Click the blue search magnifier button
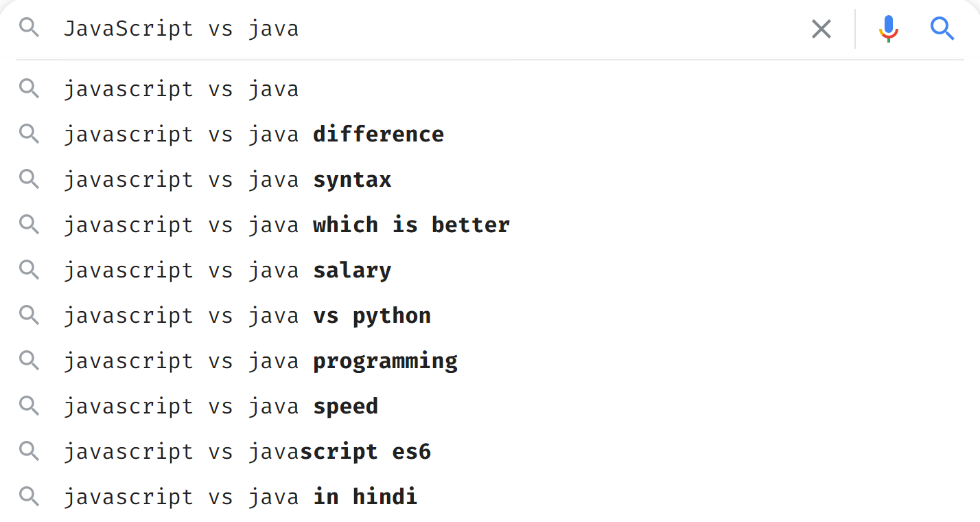 click(942, 29)
